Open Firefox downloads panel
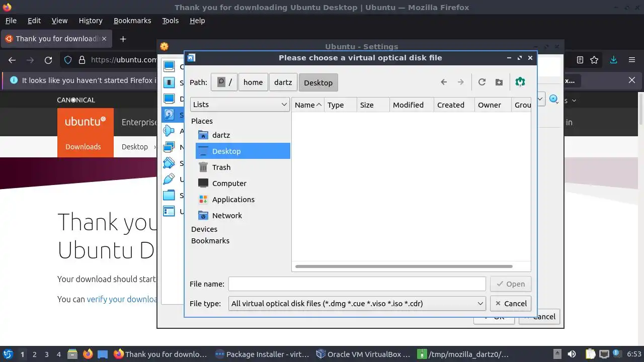 coord(613,60)
